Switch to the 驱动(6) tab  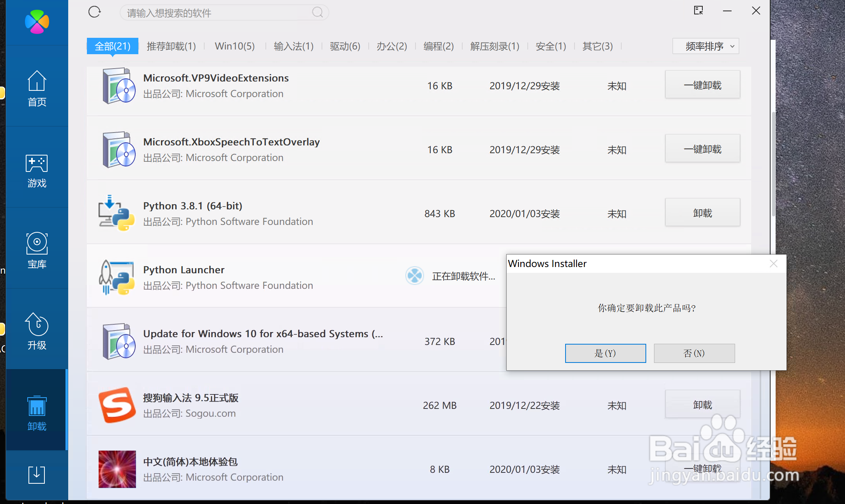[x=345, y=46]
